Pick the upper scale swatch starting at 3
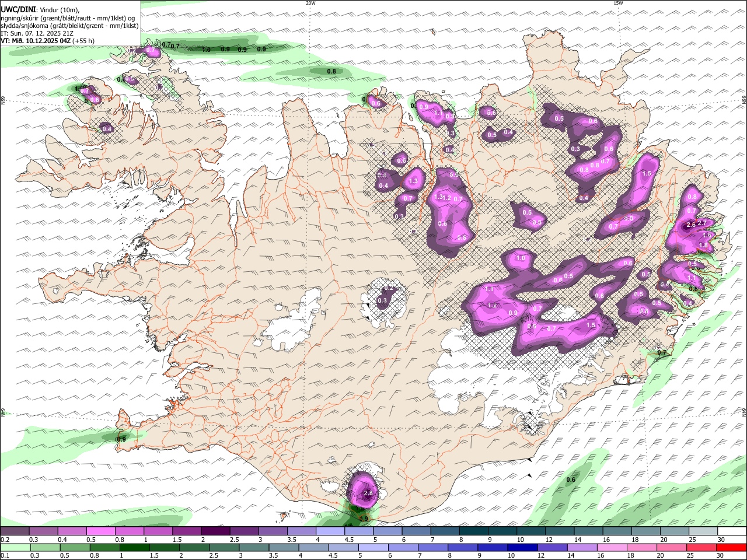Image resolution: width=747 pixels, height=560 pixels. click(x=273, y=531)
